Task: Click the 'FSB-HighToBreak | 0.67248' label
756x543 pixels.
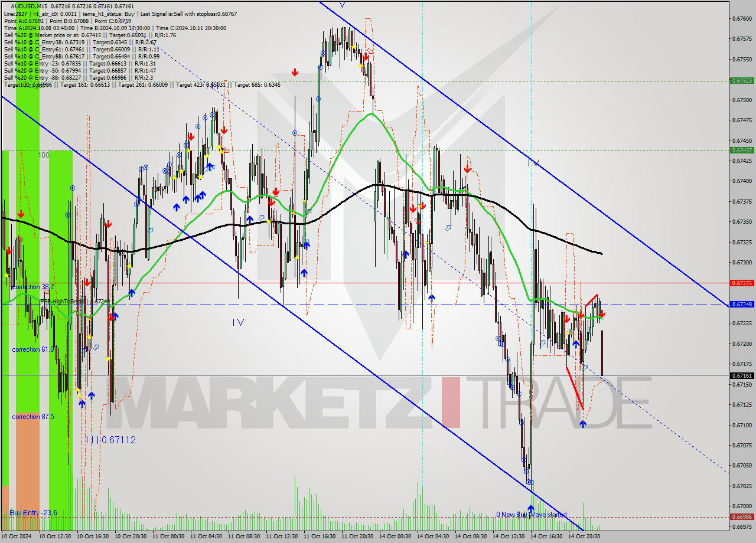Action: [75, 301]
